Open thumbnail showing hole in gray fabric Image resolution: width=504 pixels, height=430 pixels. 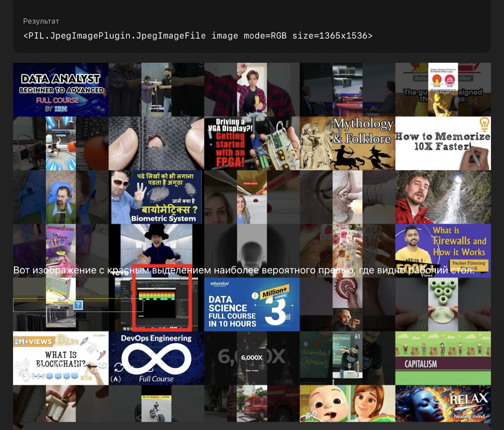coord(156,143)
